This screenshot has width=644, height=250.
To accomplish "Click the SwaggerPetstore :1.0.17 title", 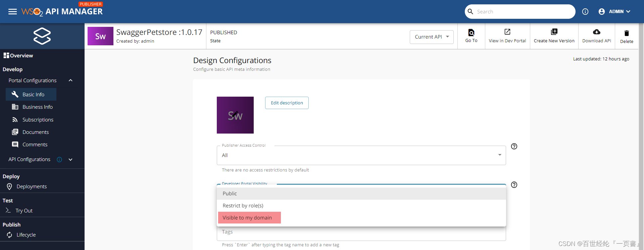I will pyautogui.click(x=159, y=32).
